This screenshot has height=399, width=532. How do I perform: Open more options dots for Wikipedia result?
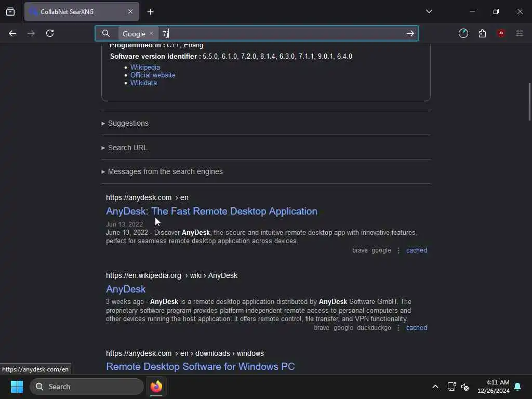398,328
